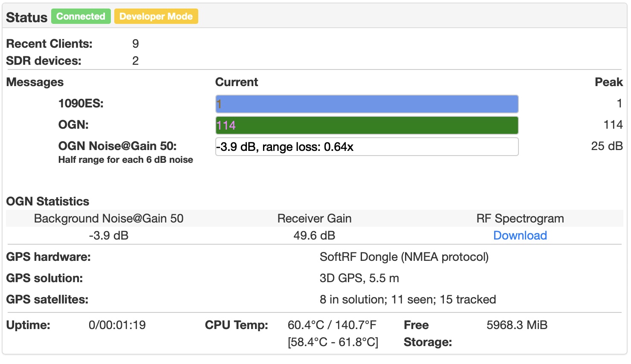This screenshot has width=631, height=364.
Task: Click the SDR devices count value
Action: point(136,61)
